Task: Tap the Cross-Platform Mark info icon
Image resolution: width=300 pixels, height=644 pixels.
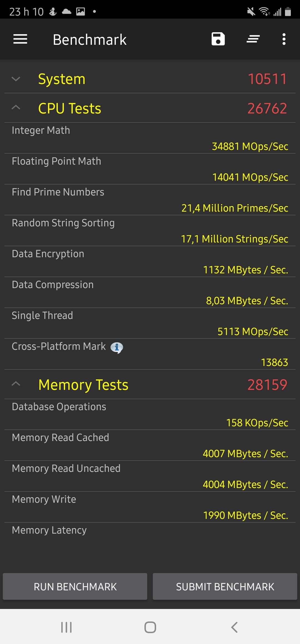Action: (117, 347)
